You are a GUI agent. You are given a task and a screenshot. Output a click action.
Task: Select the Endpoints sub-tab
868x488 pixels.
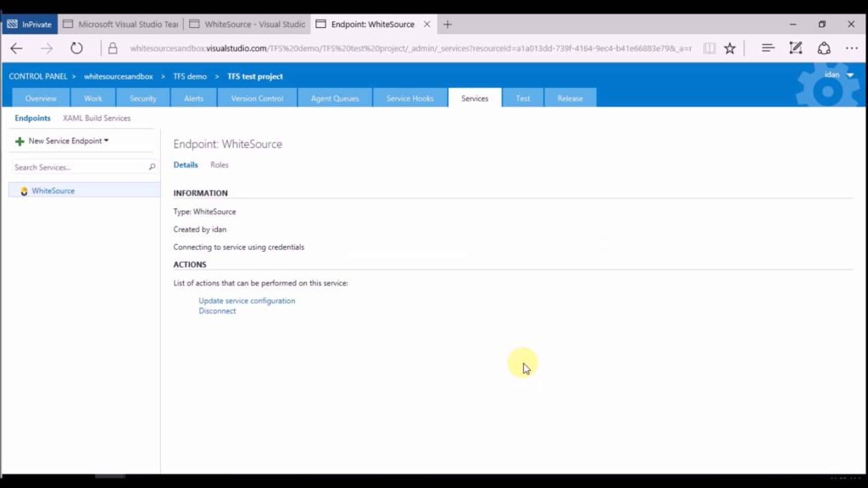click(33, 118)
